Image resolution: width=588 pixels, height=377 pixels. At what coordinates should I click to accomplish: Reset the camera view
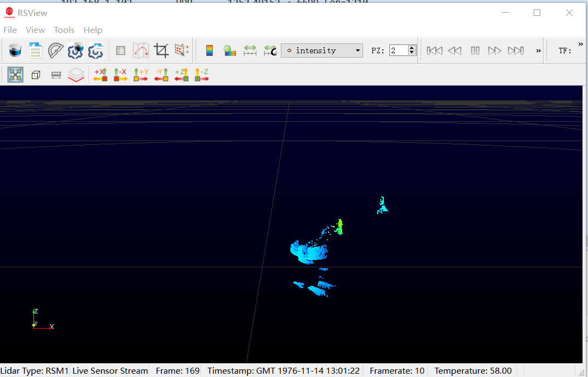(x=15, y=75)
